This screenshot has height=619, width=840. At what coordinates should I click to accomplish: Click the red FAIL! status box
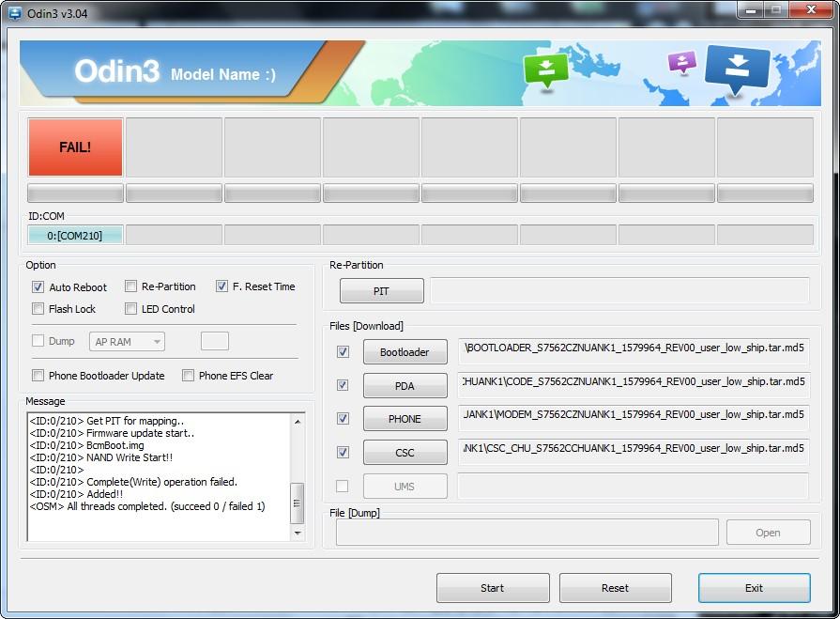(75, 147)
